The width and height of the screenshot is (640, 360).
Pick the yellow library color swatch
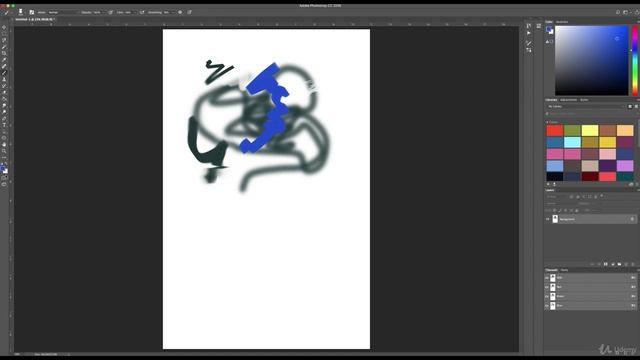[590, 131]
